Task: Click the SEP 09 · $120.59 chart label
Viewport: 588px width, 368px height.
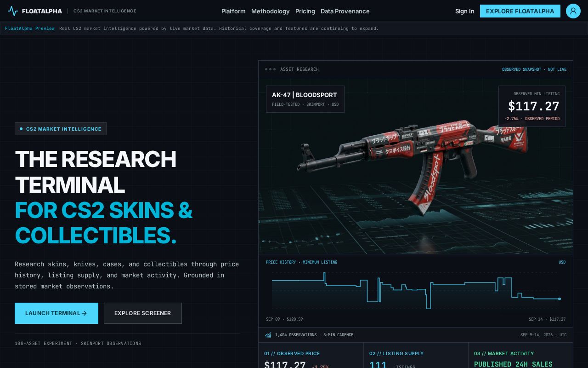Action: tap(284, 319)
